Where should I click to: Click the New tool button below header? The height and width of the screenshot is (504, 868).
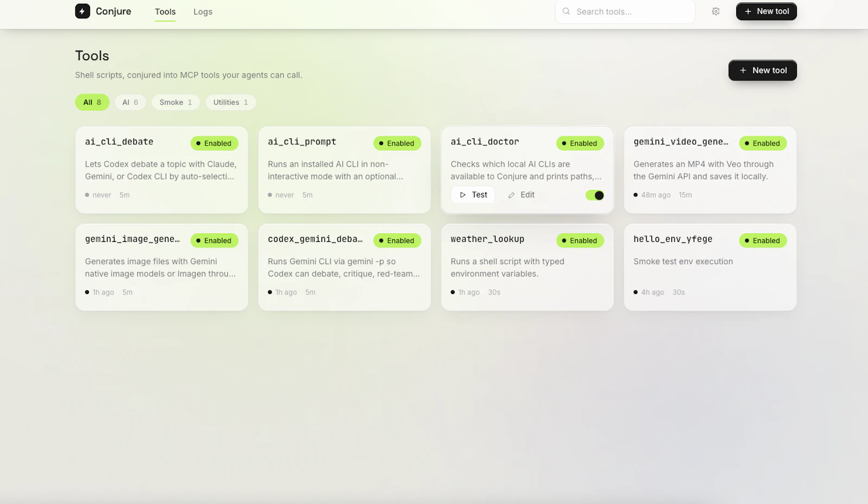762,71
